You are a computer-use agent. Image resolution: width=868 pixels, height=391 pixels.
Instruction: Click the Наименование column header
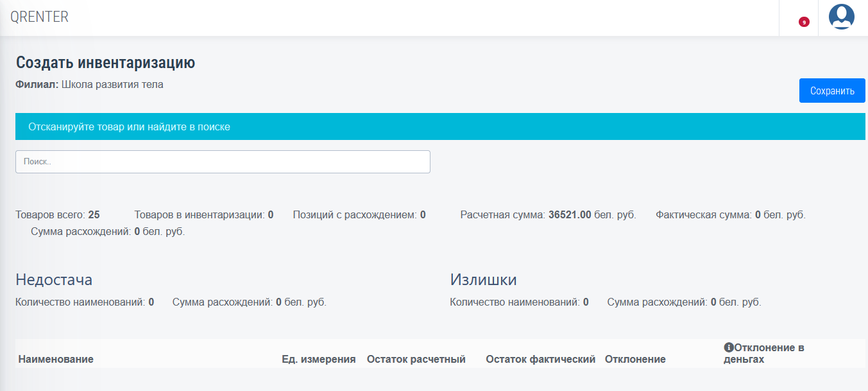pyautogui.click(x=56, y=359)
